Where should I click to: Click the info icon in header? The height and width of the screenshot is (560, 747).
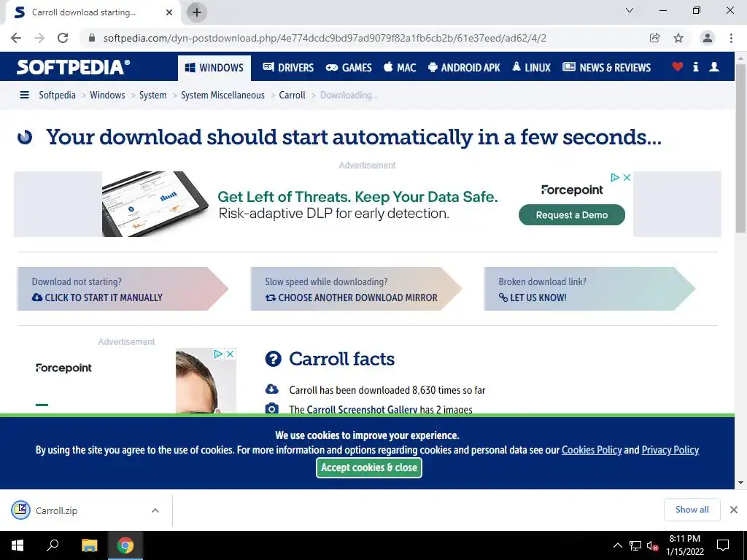(695, 66)
